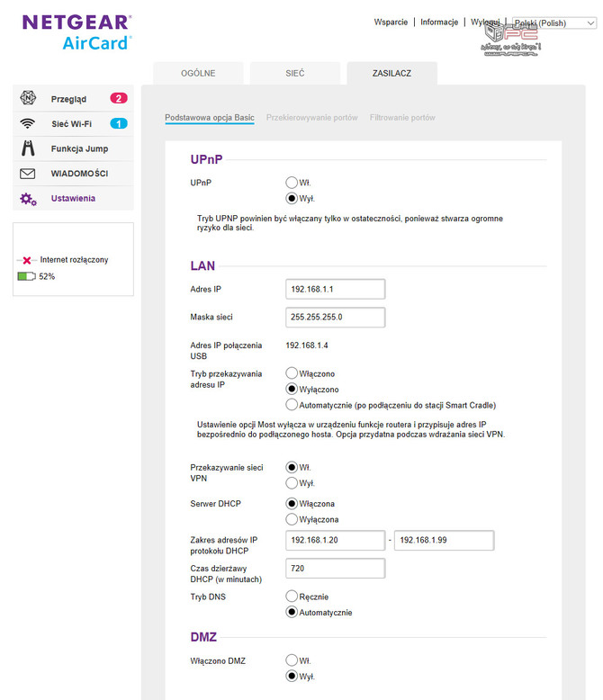The height and width of the screenshot is (700, 603).
Task: Select Automatycznie for Smart Cradle passthrough
Action: pos(292,405)
